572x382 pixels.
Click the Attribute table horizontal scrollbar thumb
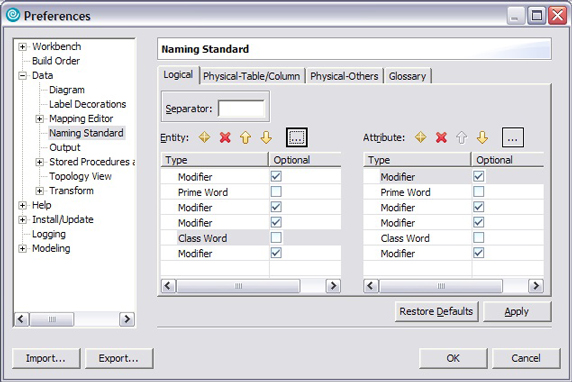[441, 286]
